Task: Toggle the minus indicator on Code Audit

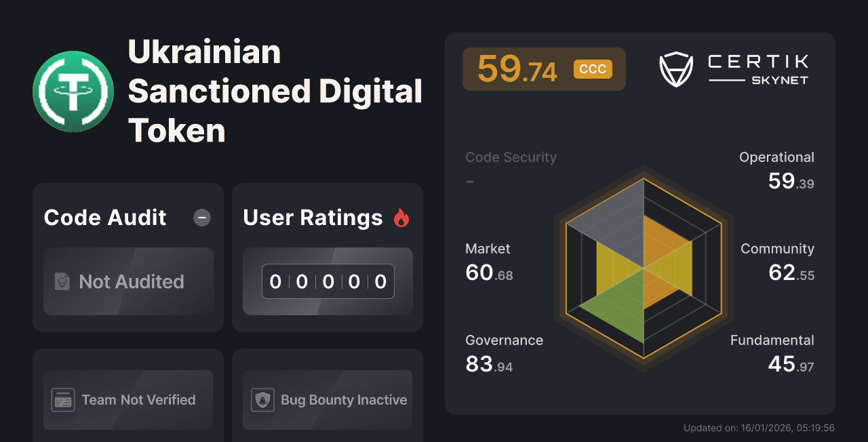Action: (x=202, y=218)
